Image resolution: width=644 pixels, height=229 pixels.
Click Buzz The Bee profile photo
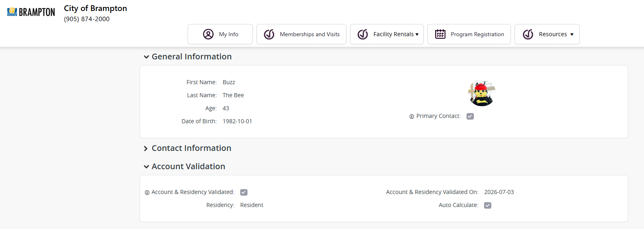click(482, 93)
